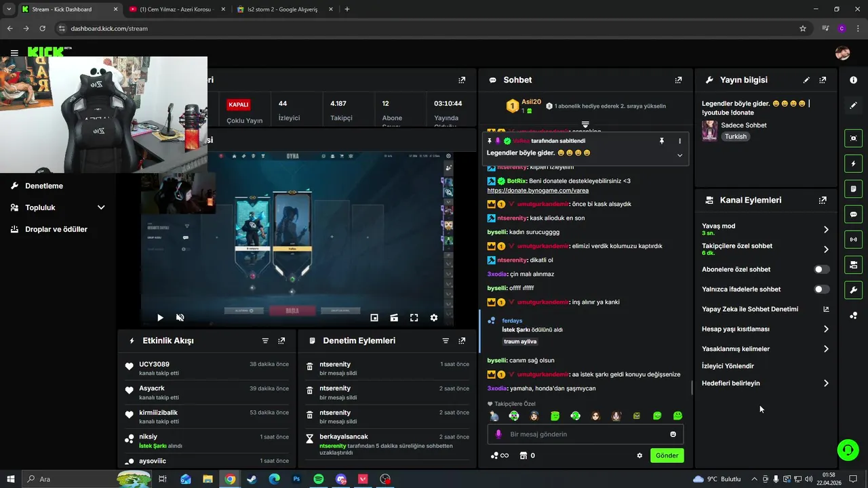The image size is (868, 488).
Task: Toggle the wrench stream info icon in the sidebar
Action: click(853, 290)
